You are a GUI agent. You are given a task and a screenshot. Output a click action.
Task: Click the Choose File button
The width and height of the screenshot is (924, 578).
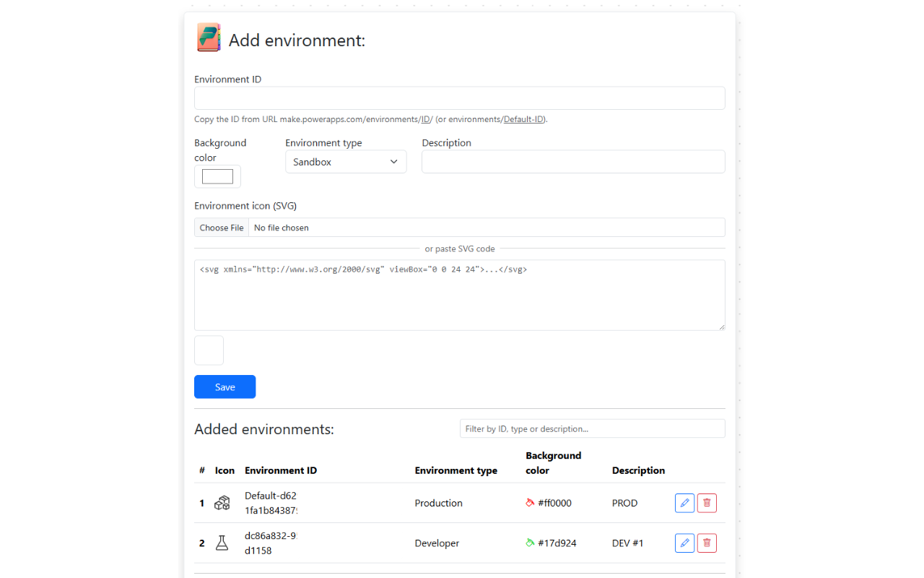pyautogui.click(x=222, y=228)
